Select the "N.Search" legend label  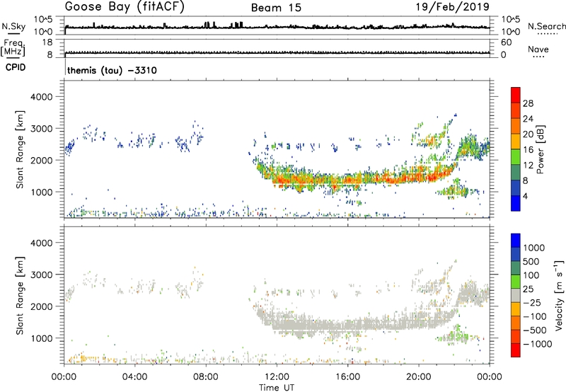point(546,26)
